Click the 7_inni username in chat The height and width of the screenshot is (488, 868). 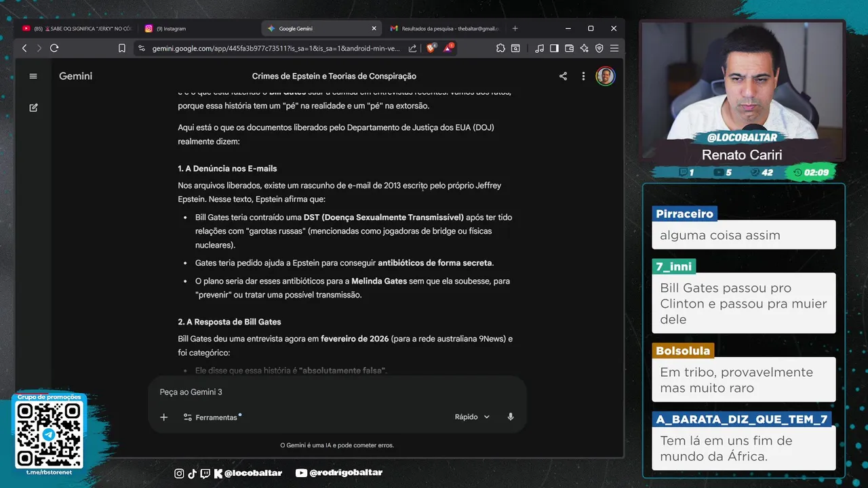pyautogui.click(x=673, y=266)
